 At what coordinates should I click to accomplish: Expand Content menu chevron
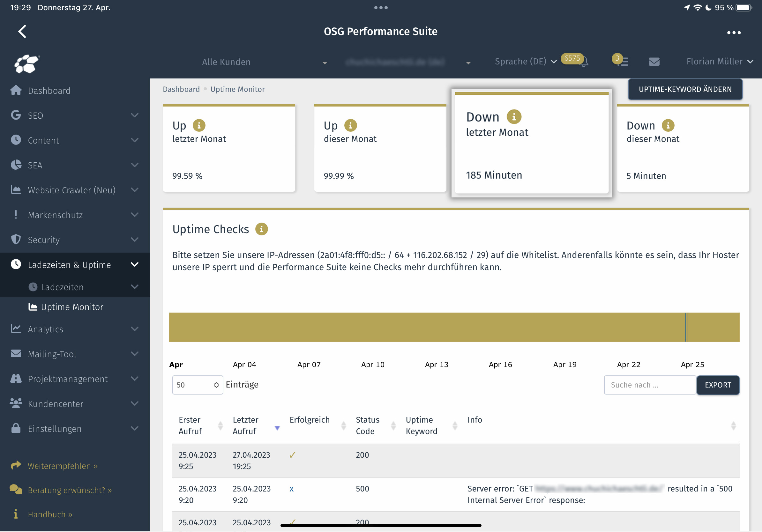[x=135, y=140]
